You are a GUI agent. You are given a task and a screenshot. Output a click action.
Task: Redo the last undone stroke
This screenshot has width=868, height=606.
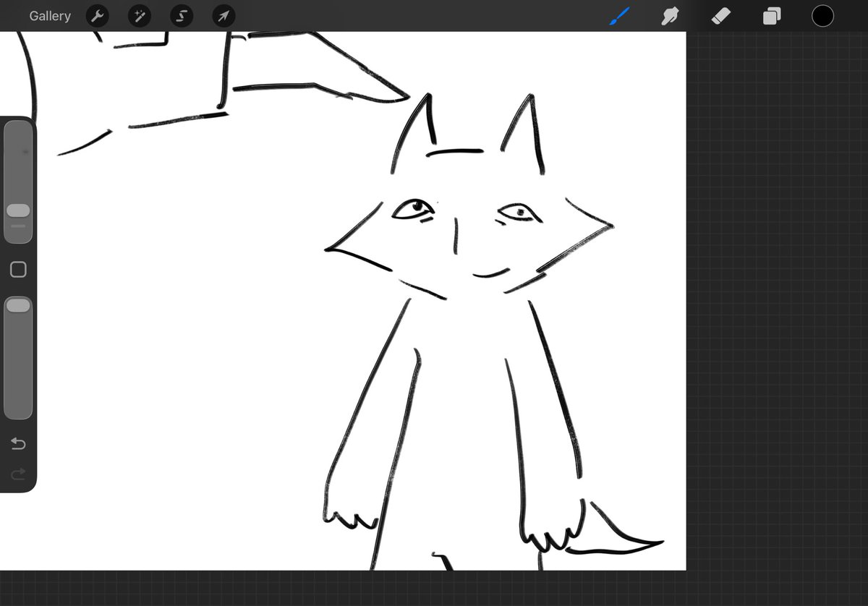click(x=18, y=474)
